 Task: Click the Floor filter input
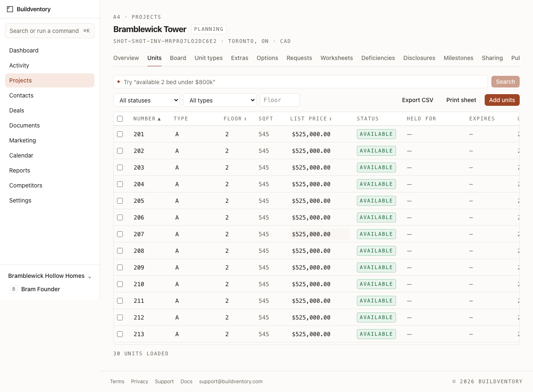coord(280,100)
